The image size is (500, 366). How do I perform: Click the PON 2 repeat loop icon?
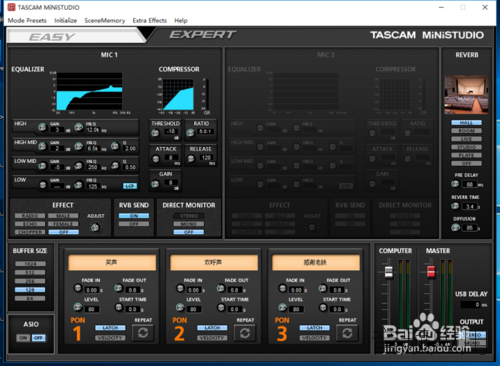coord(245,333)
